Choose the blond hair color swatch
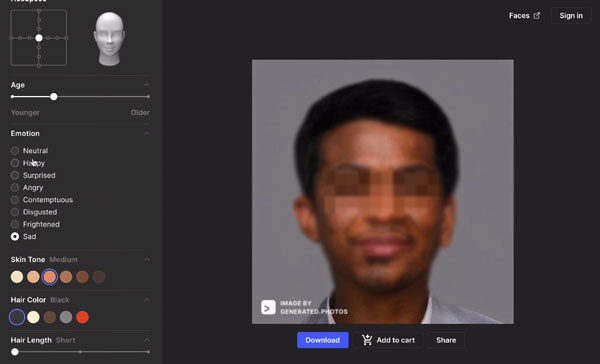Viewport: 600px width, 364px height. coord(33,317)
